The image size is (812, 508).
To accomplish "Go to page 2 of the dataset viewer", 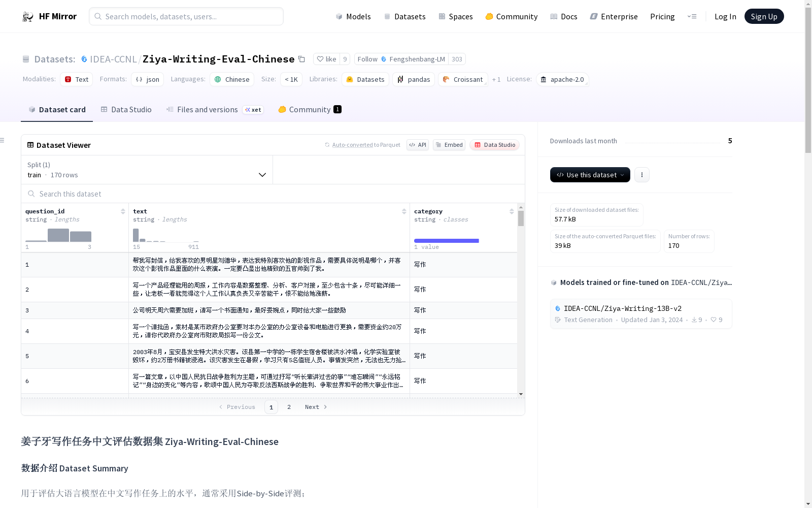I will tap(289, 407).
